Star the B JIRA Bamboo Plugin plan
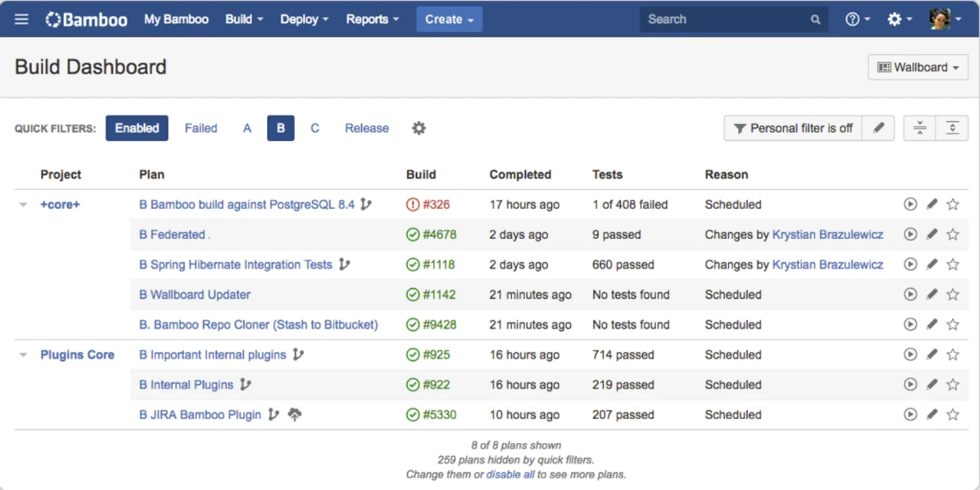980x490 pixels. pyautogui.click(x=953, y=415)
